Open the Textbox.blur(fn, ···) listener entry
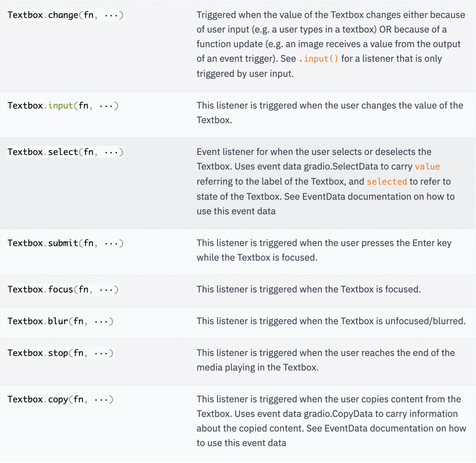The height and width of the screenshot is (463, 476). [x=60, y=321]
